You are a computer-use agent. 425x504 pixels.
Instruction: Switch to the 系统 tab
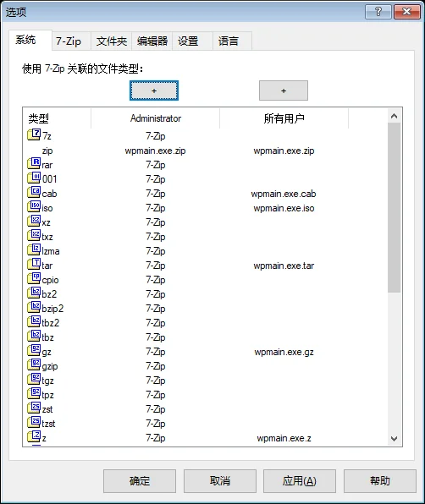coord(30,41)
